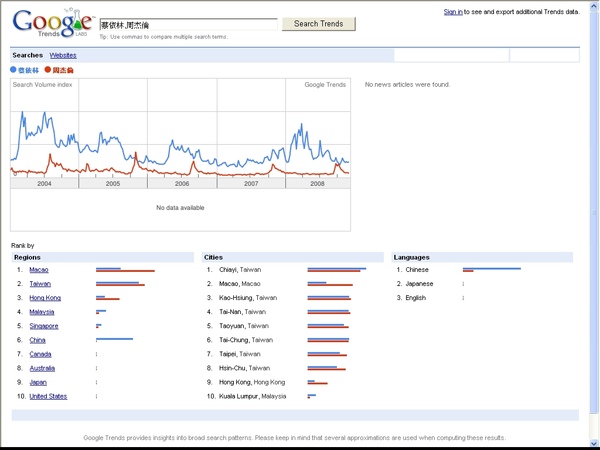Click the 'Taoyuan, Taiwan' city entry

tap(244, 326)
